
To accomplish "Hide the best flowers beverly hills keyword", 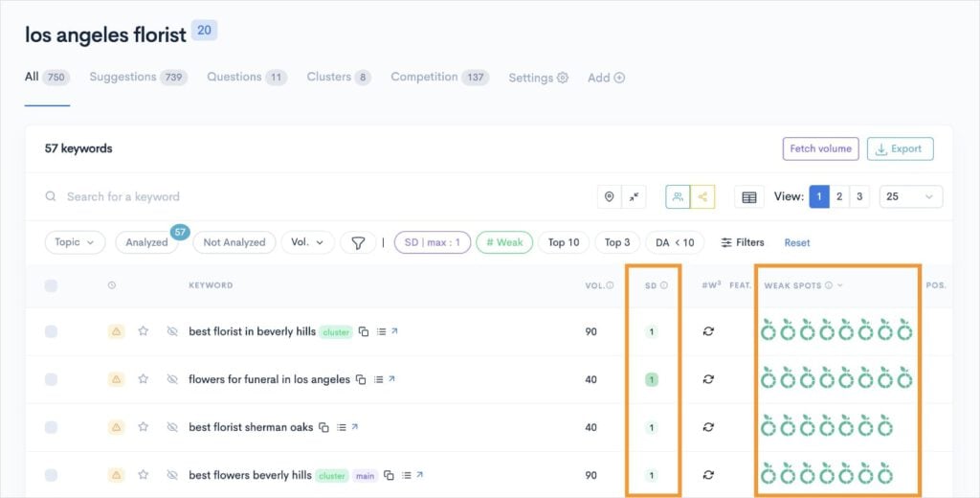I will click(172, 475).
